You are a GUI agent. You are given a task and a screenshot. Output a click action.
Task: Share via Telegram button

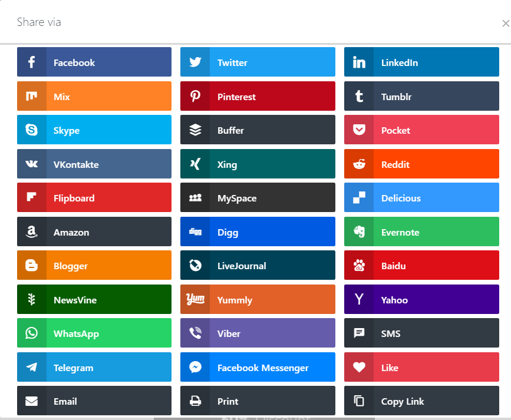(x=94, y=367)
